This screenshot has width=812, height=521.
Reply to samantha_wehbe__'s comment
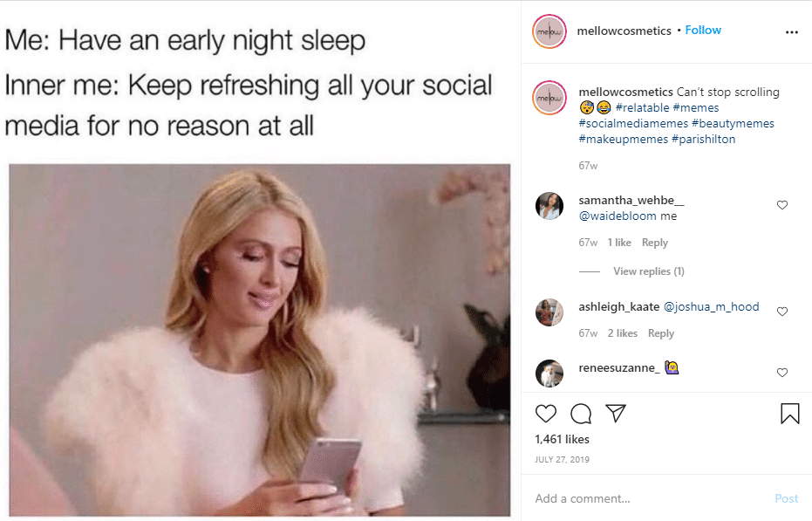pyautogui.click(x=654, y=243)
